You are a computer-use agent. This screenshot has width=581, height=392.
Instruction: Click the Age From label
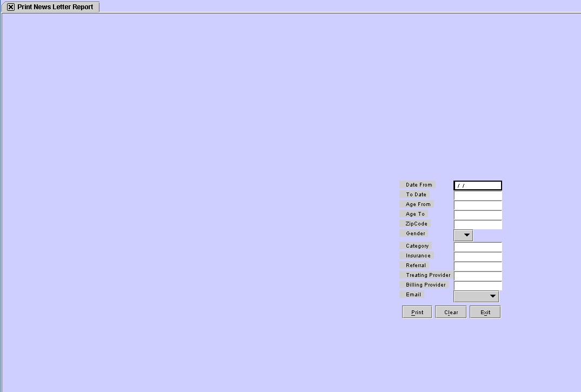point(417,204)
